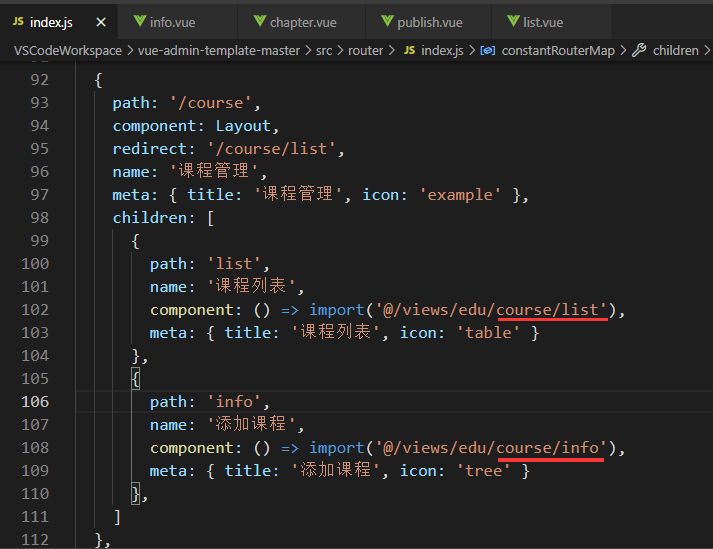Click the 'example' icon string
The width and height of the screenshot is (713, 549).
click(x=460, y=195)
